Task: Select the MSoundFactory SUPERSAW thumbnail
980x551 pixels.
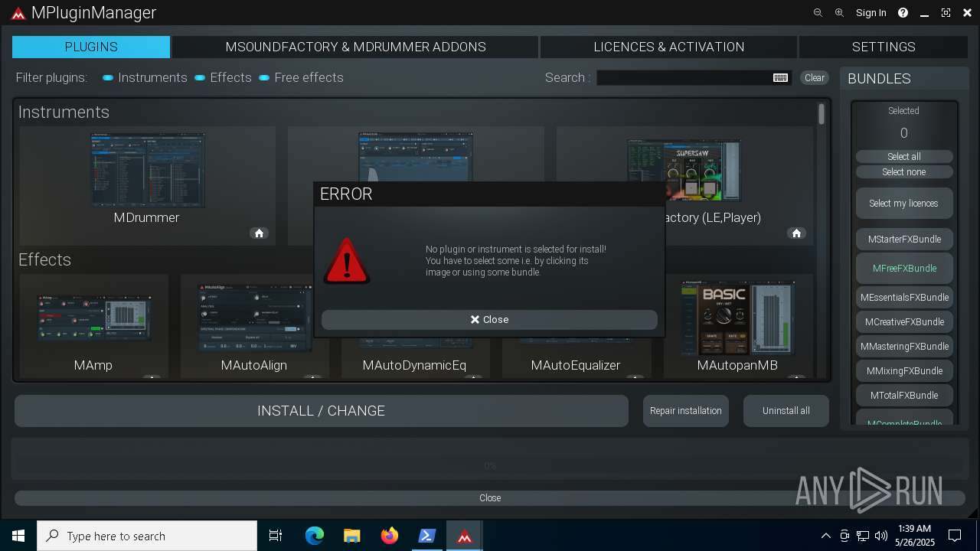Action: coord(684,170)
